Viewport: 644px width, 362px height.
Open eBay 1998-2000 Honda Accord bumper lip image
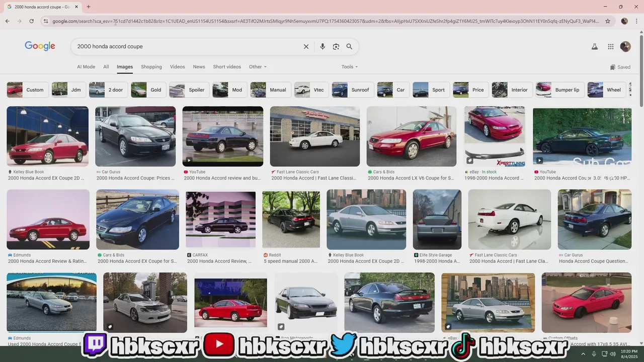tap(495, 136)
